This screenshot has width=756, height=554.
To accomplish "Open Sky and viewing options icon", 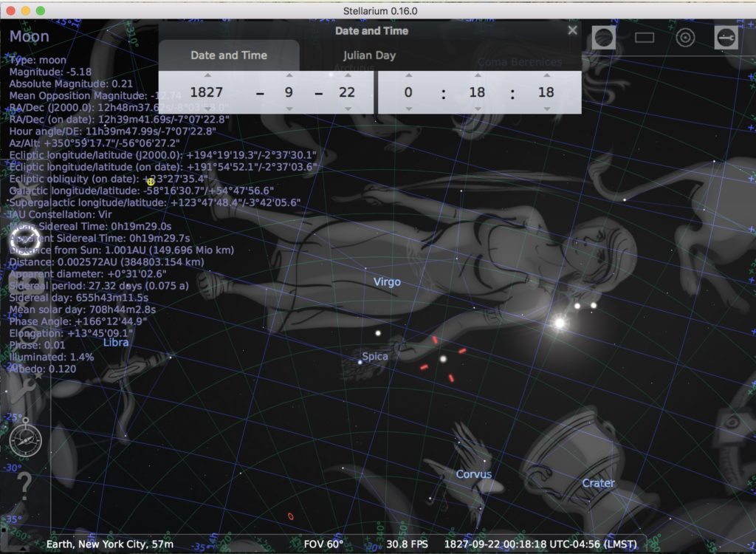I will point(27,284).
